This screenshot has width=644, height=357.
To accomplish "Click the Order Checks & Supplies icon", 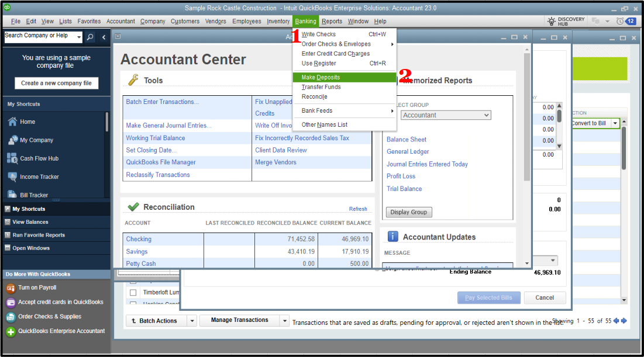I will pos(11,317).
